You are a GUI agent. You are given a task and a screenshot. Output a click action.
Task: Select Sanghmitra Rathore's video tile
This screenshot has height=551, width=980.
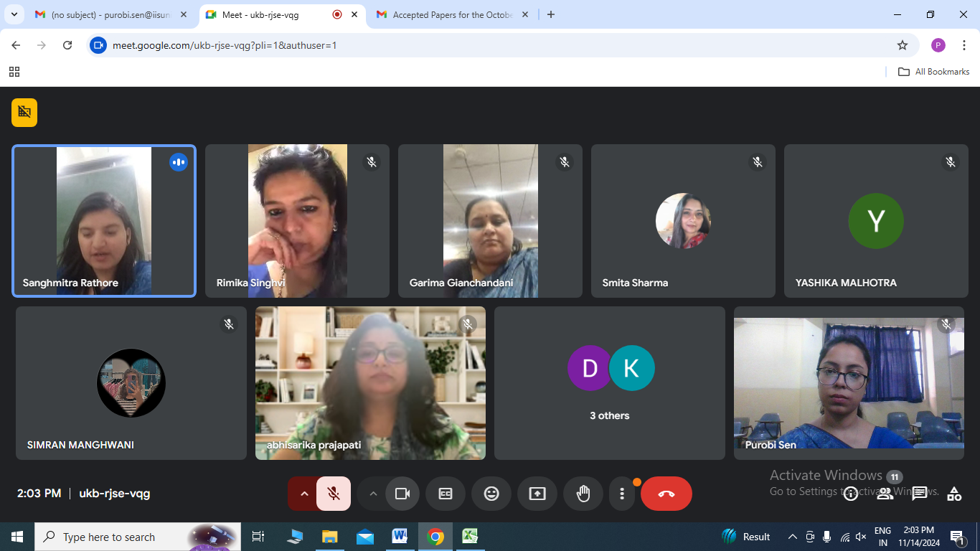click(104, 221)
